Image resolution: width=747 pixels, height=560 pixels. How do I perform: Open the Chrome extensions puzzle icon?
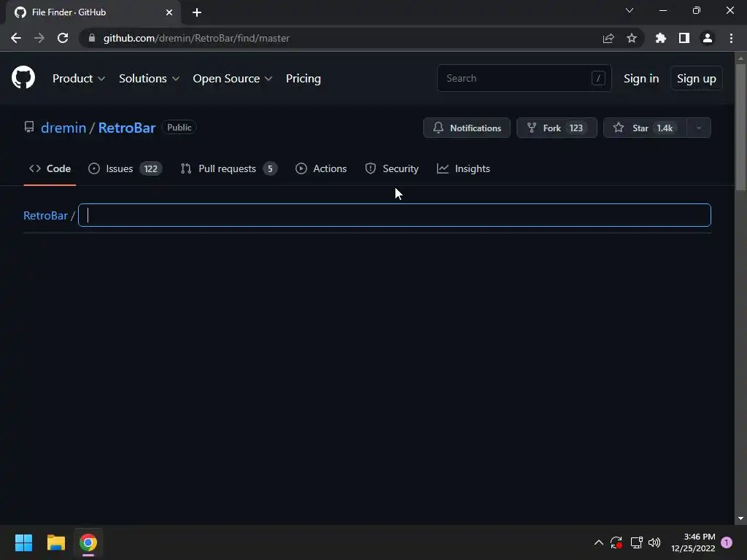[x=660, y=38]
